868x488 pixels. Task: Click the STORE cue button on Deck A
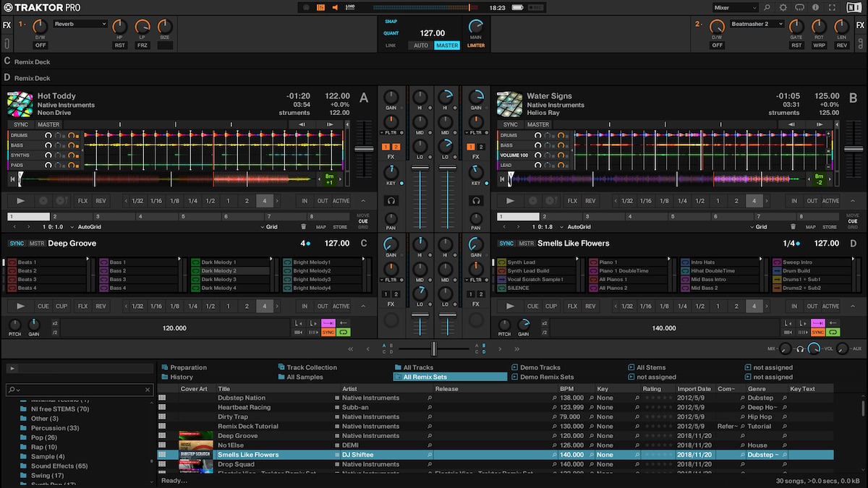click(340, 227)
